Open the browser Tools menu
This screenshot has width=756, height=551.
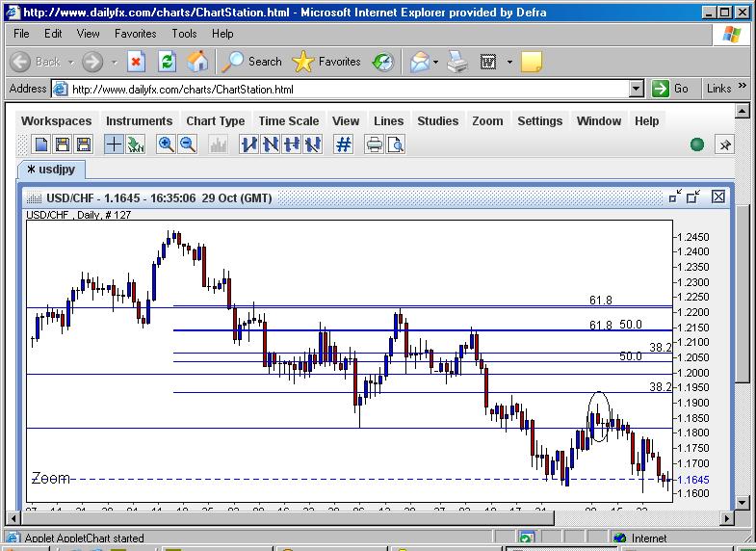click(184, 34)
